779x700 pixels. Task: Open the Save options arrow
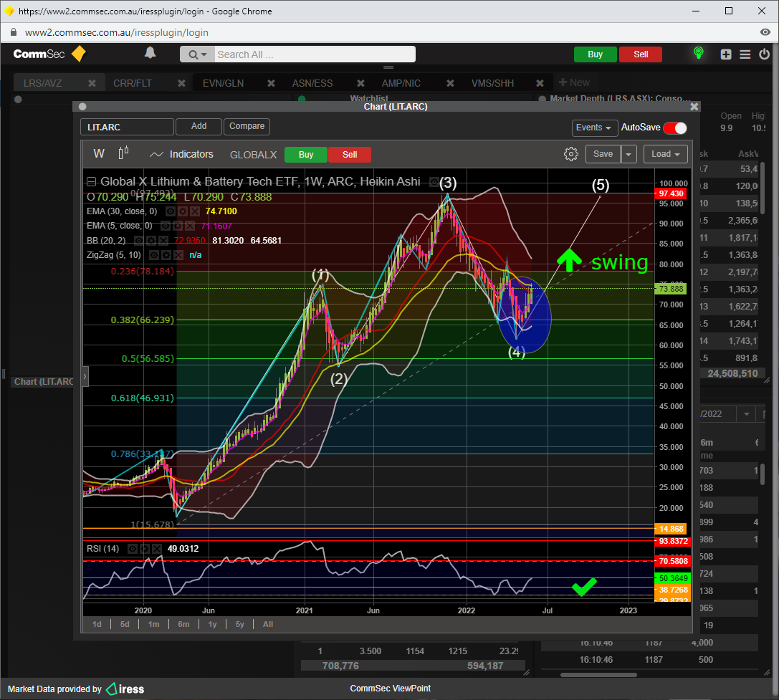coord(629,154)
